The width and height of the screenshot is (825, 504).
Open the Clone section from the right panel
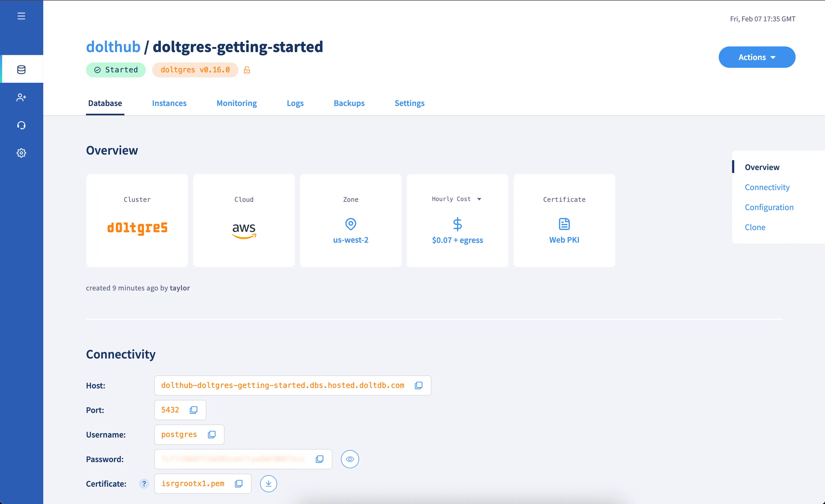(755, 227)
